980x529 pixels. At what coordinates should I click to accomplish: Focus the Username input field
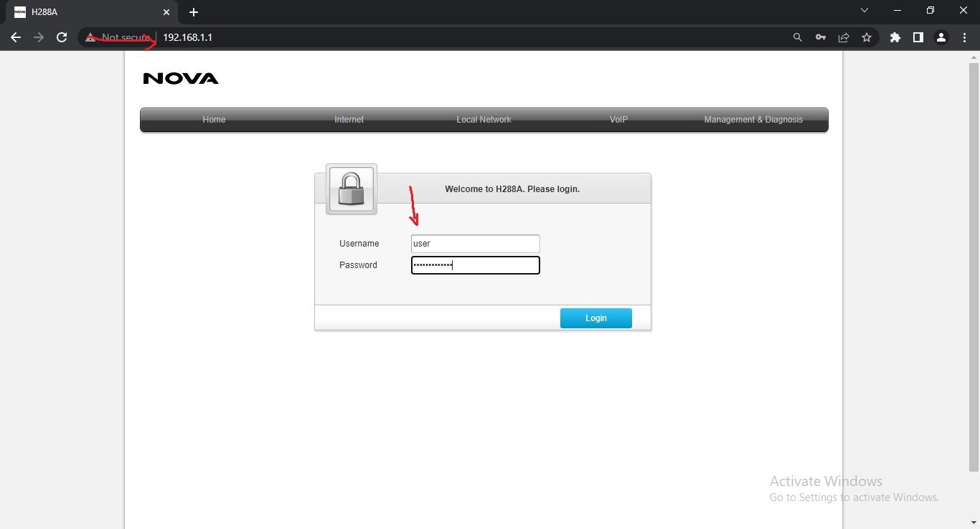tap(475, 244)
